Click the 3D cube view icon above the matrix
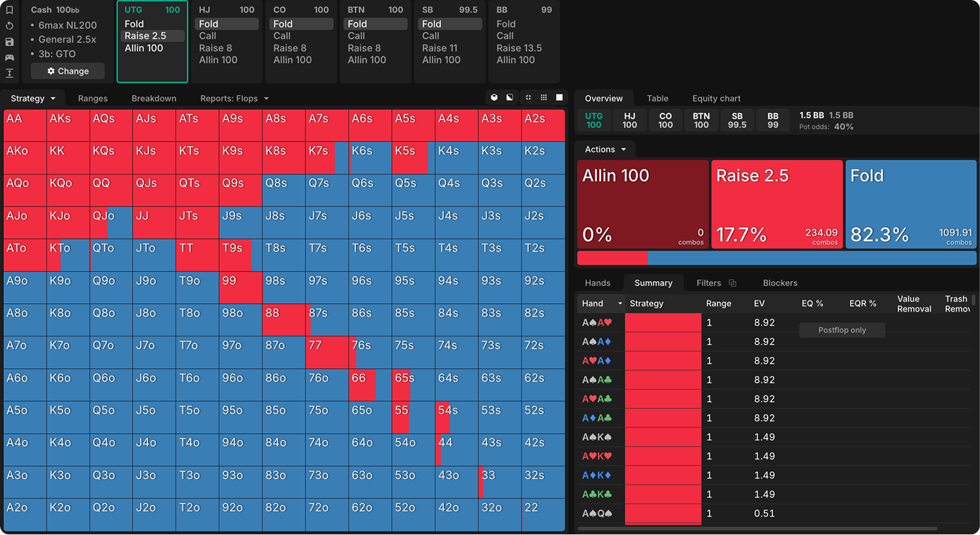Viewport: 980px width, 535px height. [494, 97]
